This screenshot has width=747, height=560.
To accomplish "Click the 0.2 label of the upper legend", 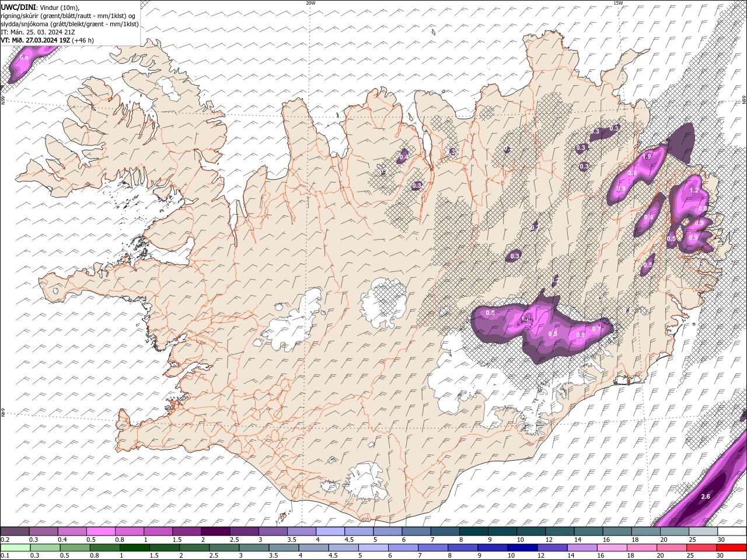I will point(5,540).
